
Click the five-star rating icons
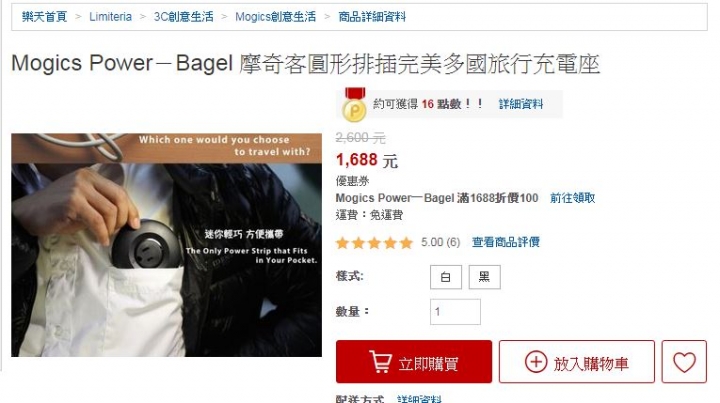coord(374,242)
